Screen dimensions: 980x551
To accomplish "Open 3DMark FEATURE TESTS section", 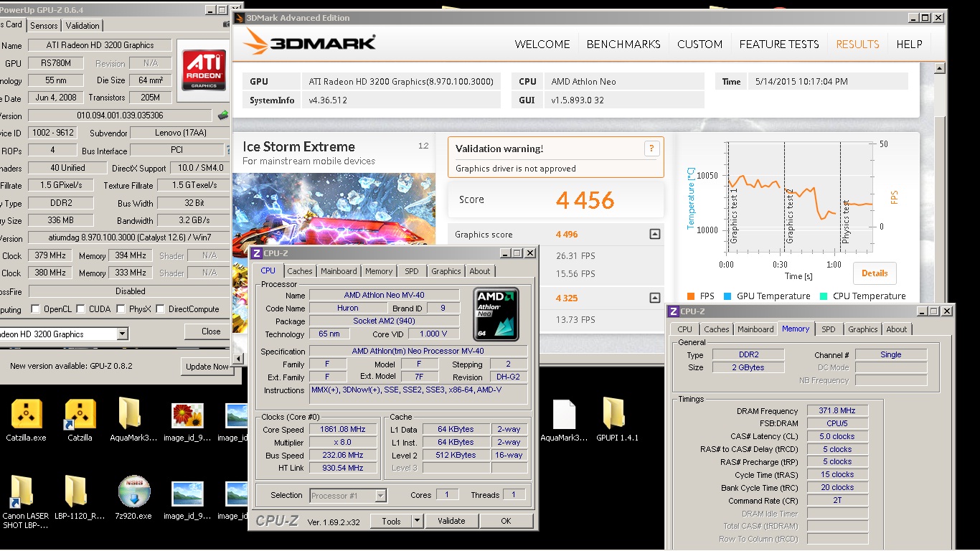I will pyautogui.click(x=779, y=44).
